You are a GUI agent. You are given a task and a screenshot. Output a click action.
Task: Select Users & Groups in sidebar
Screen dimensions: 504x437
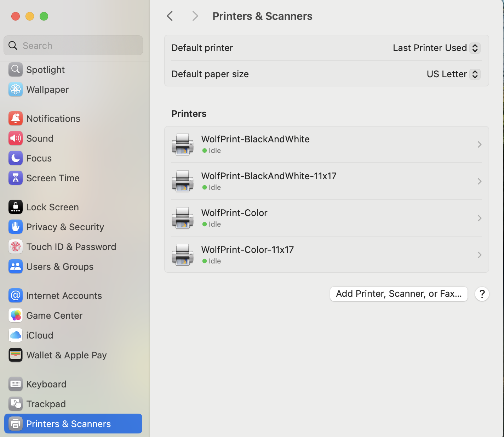pos(60,267)
